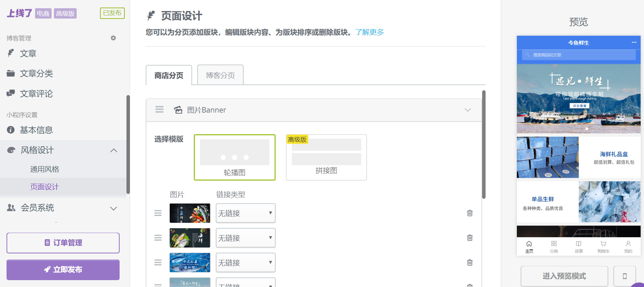Image resolution: width=644 pixels, height=287 pixels.
Task: Click the mobile device icon button in preview
Action: point(624,276)
